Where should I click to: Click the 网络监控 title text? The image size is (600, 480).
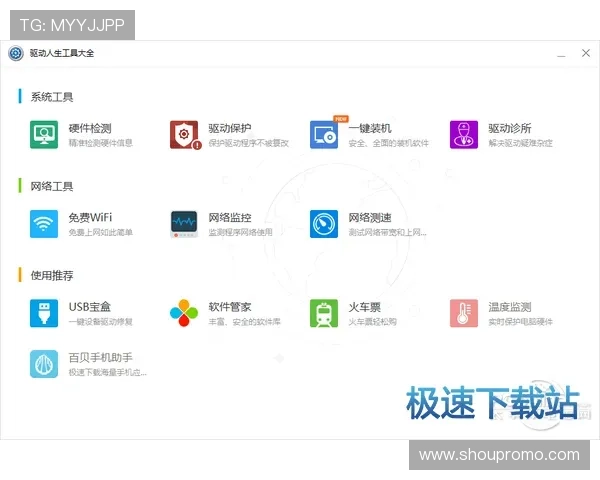[x=230, y=217]
